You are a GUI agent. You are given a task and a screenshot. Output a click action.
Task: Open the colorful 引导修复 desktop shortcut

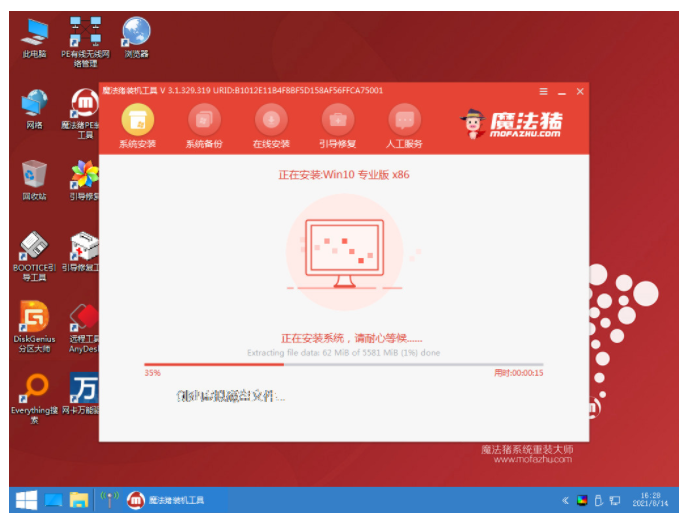(x=84, y=180)
